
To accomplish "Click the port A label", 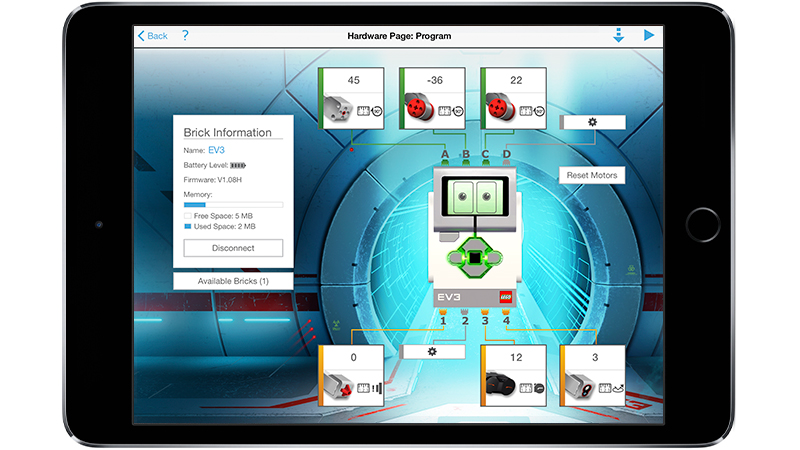I will tap(445, 154).
